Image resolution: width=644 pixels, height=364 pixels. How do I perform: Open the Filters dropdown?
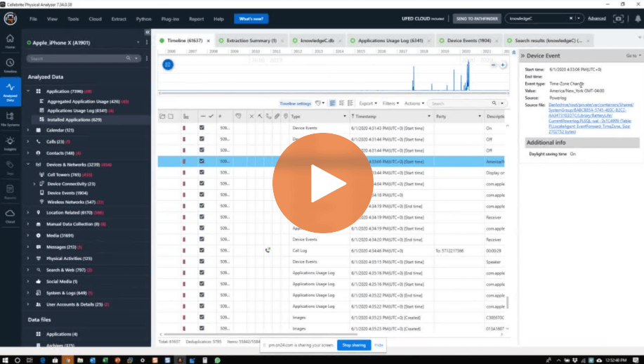390,103
